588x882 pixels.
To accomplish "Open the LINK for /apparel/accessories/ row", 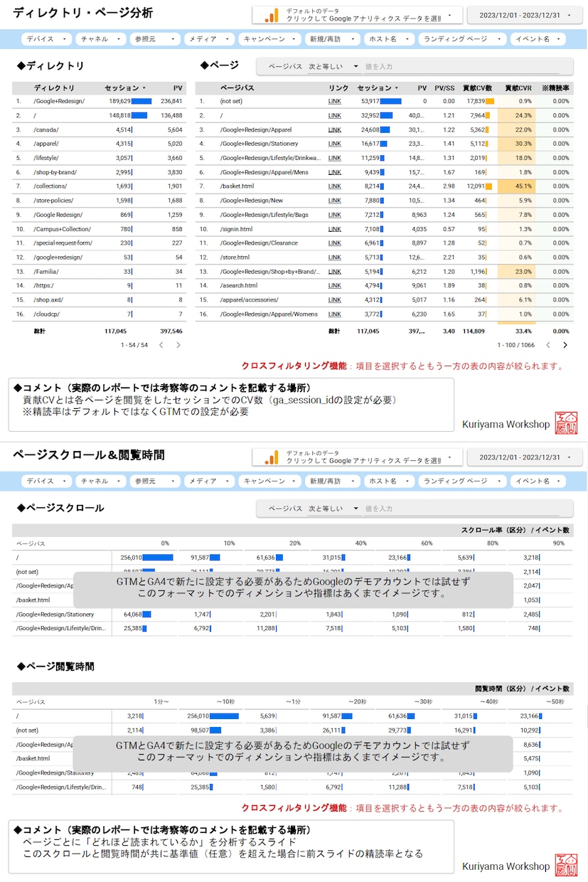I will pyautogui.click(x=334, y=300).
